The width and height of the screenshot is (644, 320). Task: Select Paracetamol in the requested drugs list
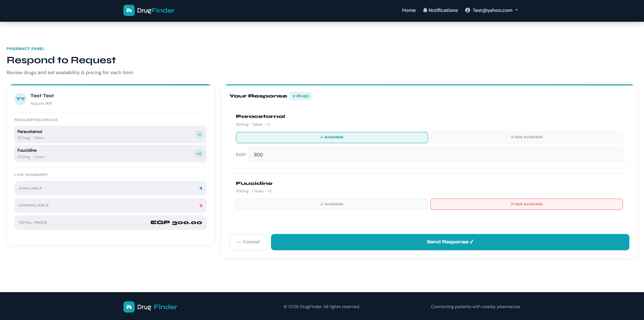coord(102,135)
